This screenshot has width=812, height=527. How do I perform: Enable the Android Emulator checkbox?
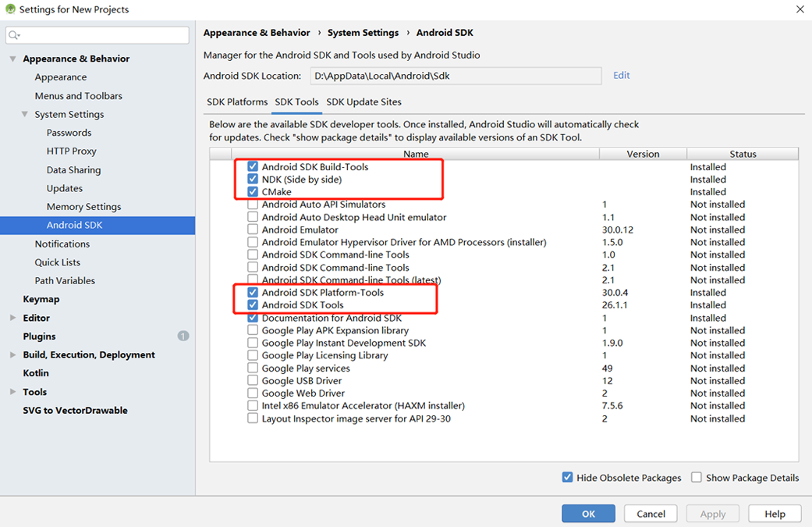[x=253, y=230]
